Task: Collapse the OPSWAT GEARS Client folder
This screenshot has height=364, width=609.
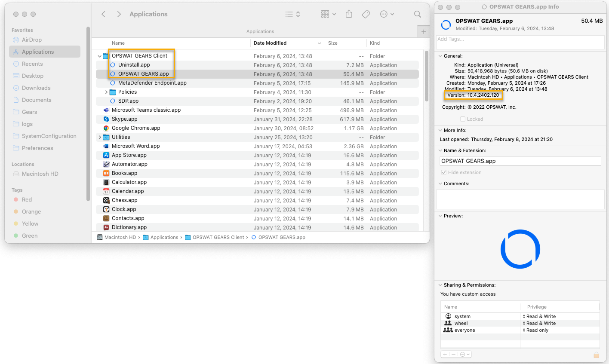Action: click(x=99, y=56)
